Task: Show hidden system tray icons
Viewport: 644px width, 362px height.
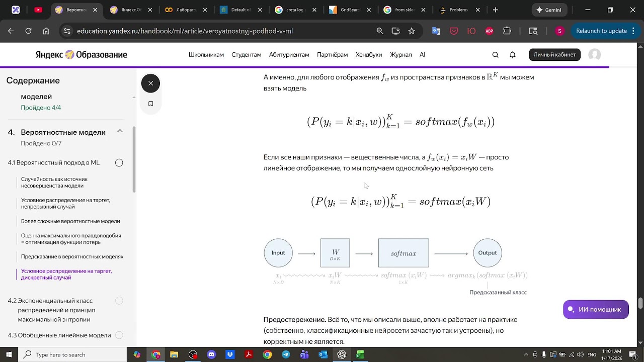Action: click(x=525, y=354)
